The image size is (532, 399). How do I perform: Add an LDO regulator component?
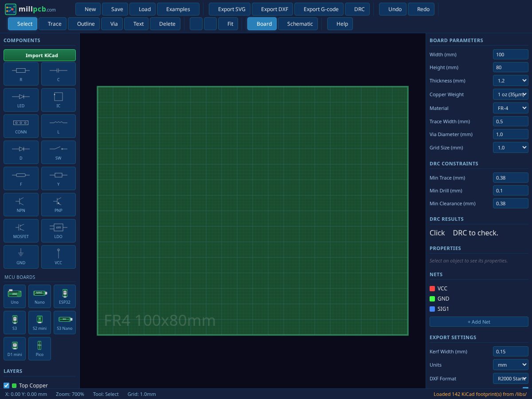coord(59,231)
